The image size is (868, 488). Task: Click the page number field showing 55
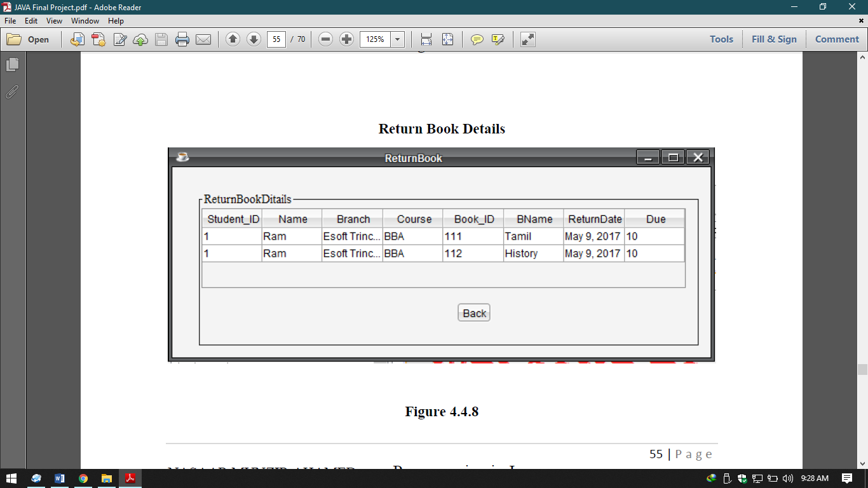276,39
